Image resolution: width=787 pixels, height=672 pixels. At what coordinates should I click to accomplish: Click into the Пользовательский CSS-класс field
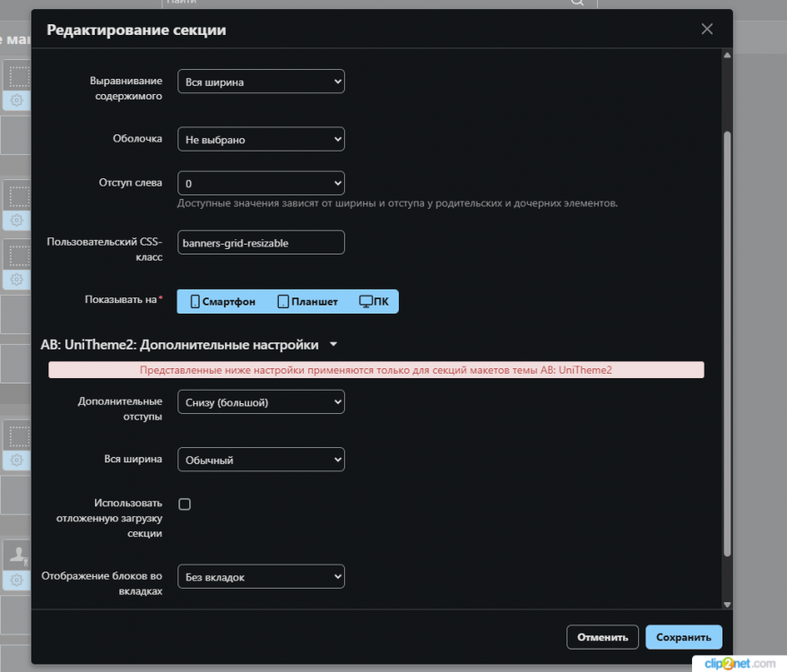[261, 243]
